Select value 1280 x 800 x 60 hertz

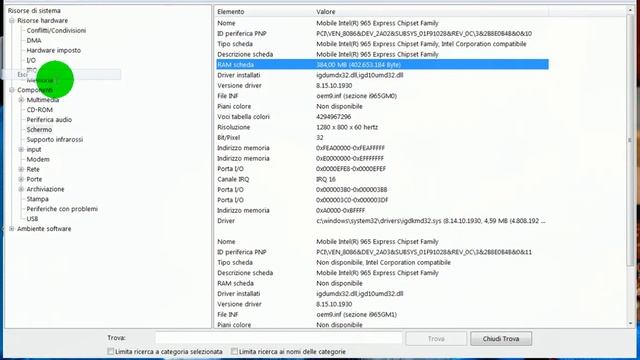(347, 127)
